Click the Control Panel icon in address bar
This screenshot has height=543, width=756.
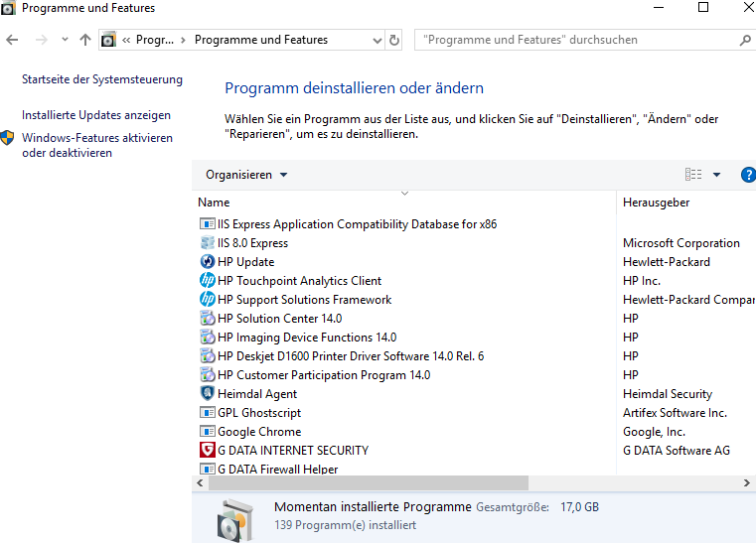point(108,40)
